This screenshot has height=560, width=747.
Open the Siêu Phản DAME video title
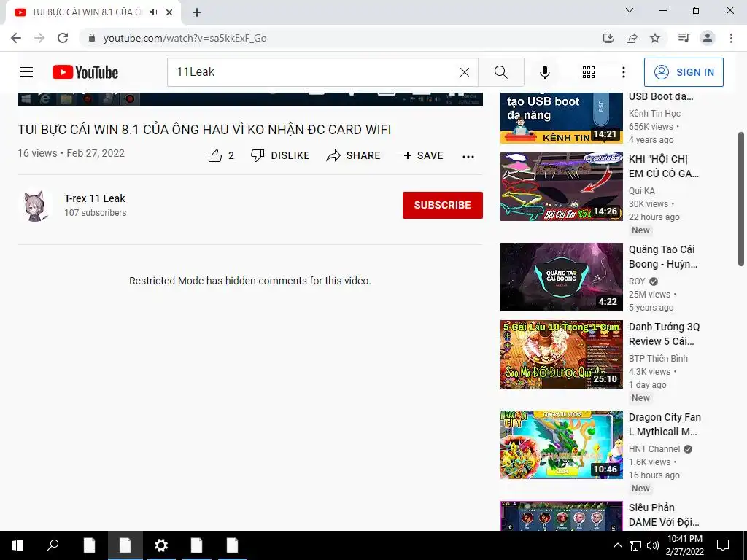[x=664, y=515]
